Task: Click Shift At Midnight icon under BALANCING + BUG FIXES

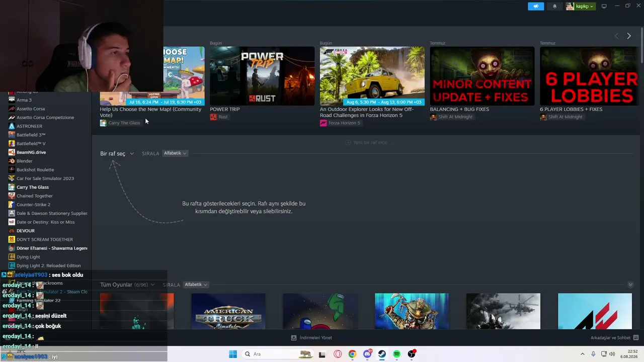Action: 433,117
